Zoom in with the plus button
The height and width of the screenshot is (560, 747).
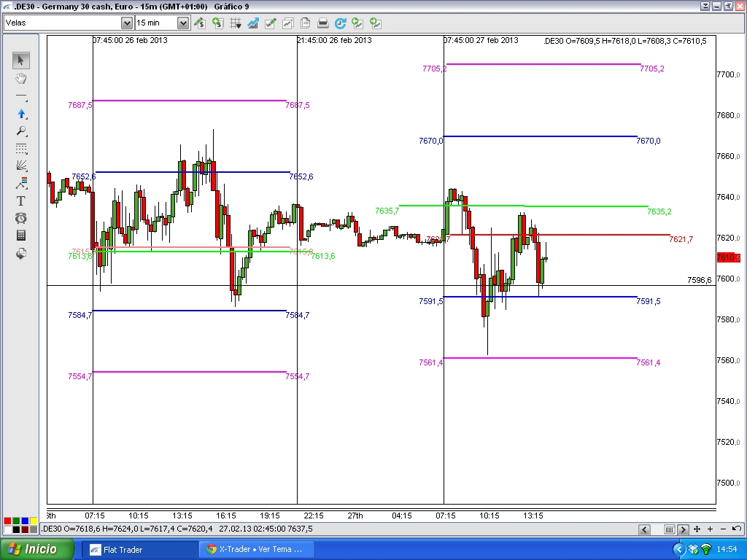(710, 529)
